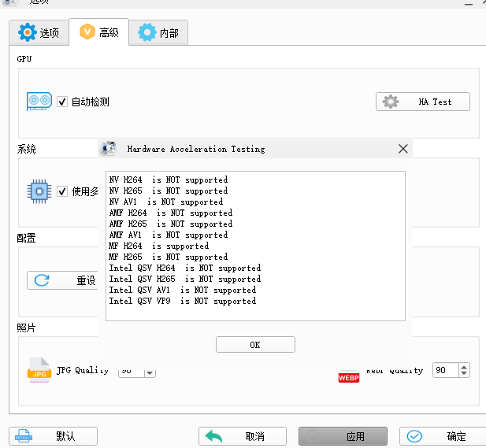This screenshot has height=448, width=486.
Task: Click the "AMF AV1 is NOT supported" line
Action: [169, 235]
